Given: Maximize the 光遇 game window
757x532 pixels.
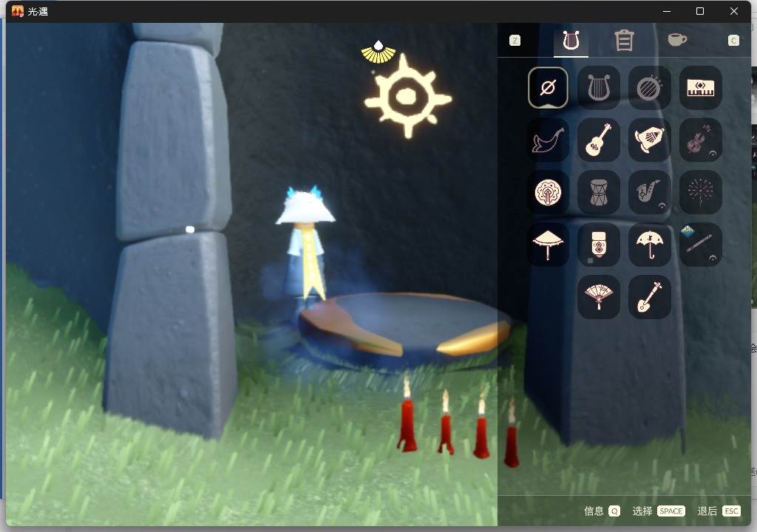Looking at the screenshot, I should point(700,11).
